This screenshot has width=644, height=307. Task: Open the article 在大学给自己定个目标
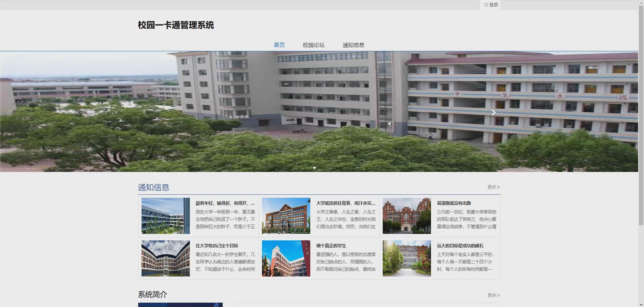pos(217,246)
